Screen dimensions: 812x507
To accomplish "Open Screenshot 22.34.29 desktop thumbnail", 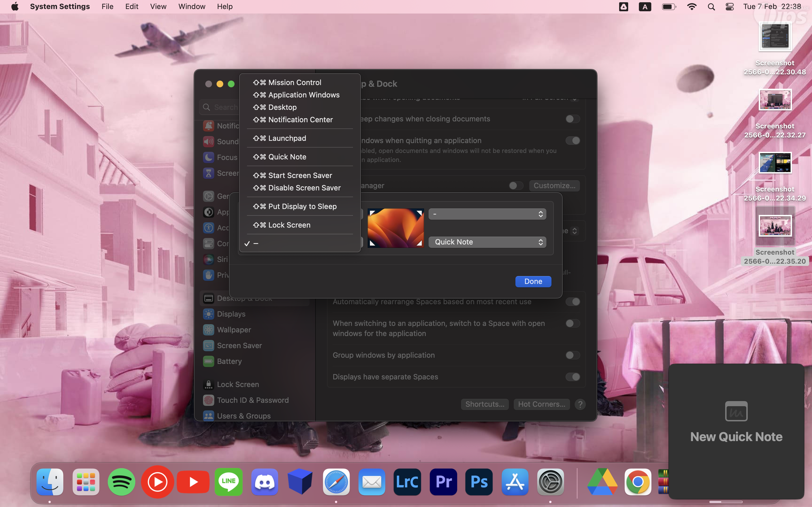I will pyautogui.click(x=775, y=163).
